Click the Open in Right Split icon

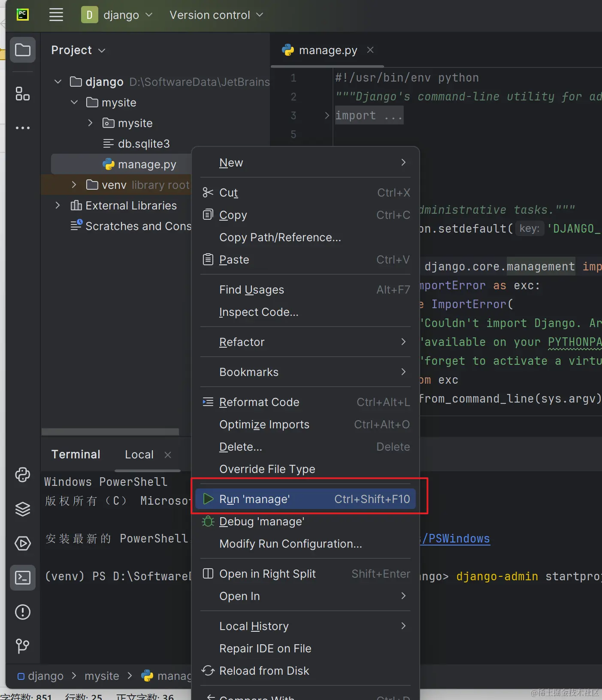tap(208, 574)
